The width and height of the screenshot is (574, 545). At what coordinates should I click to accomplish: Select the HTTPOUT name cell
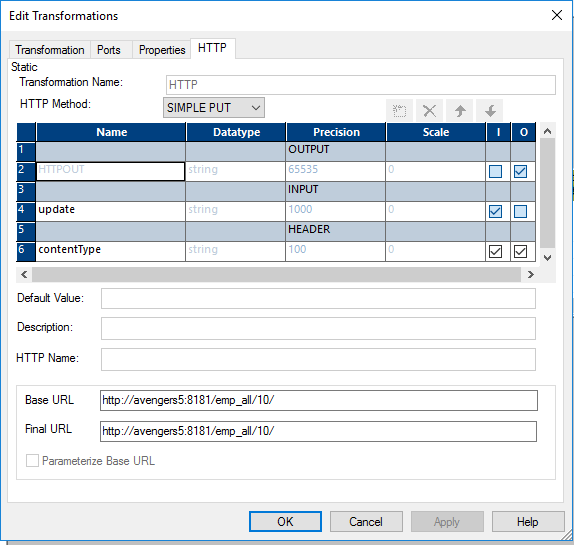click(111, 171)
